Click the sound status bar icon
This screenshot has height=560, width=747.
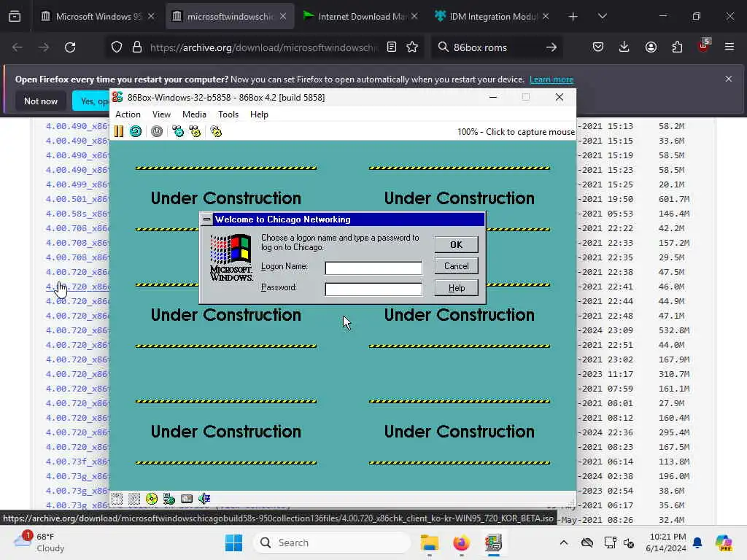(204, 499)
